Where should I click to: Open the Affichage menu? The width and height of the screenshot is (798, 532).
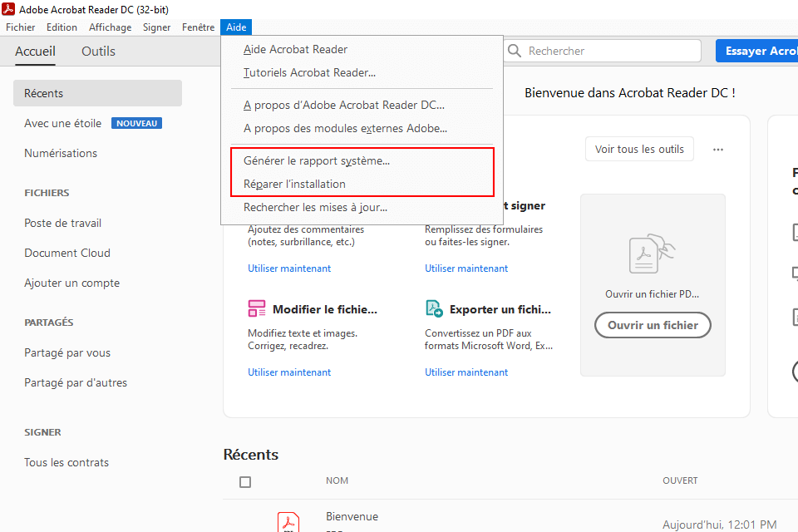click(110, 27)
